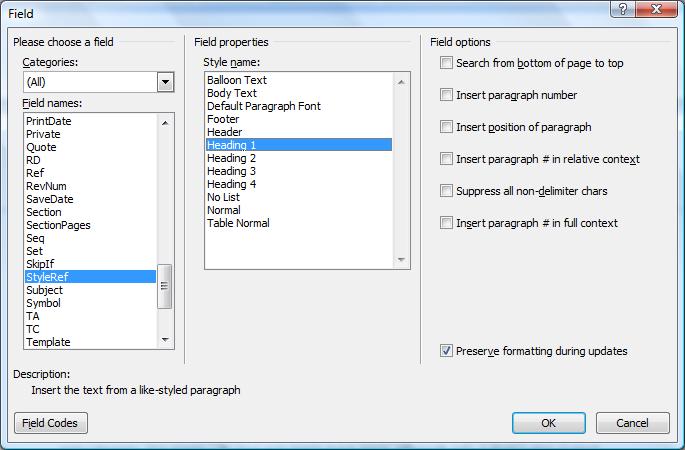Select Heading 2 in Style name list
Screen dimensions: 685x450
click(x=231, y=158)
